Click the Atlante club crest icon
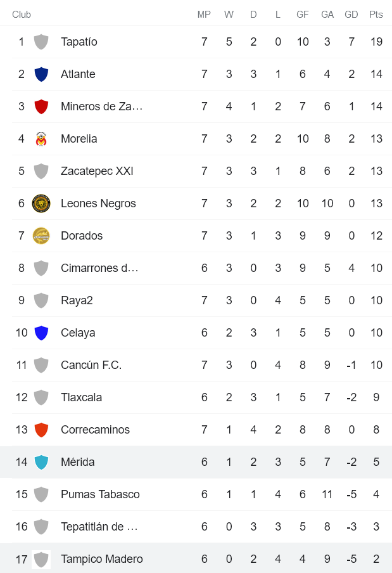The height and width of the screenshot is (573, 392). coord(41,74)
